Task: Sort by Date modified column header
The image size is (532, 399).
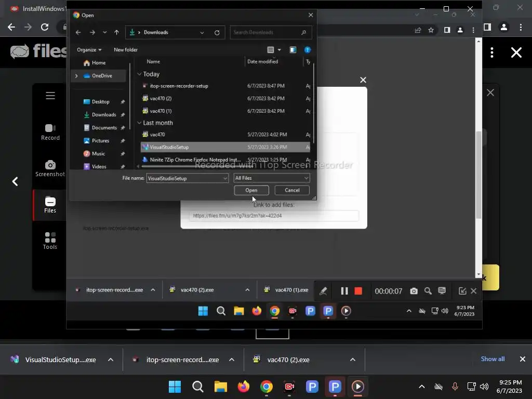Action: tap(262, 61)
